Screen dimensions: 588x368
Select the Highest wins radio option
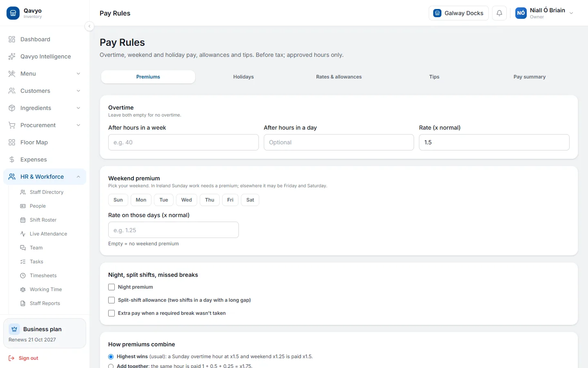111,357
